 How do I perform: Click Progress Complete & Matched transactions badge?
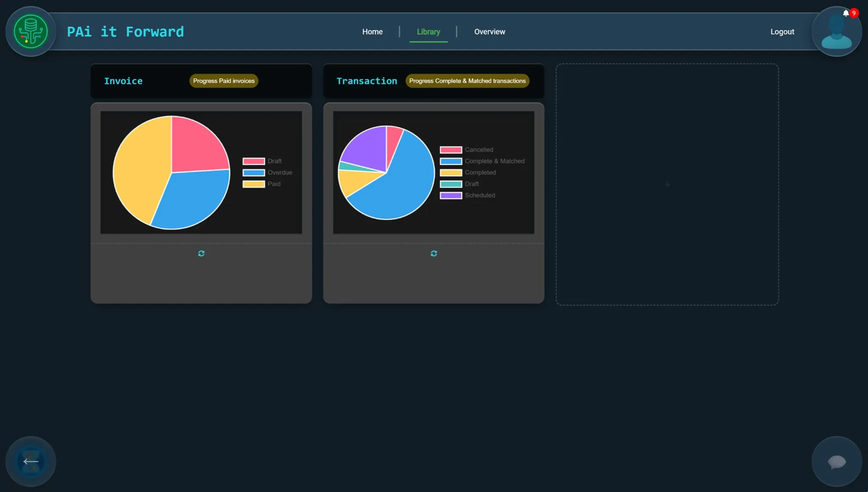coord(467,81)
